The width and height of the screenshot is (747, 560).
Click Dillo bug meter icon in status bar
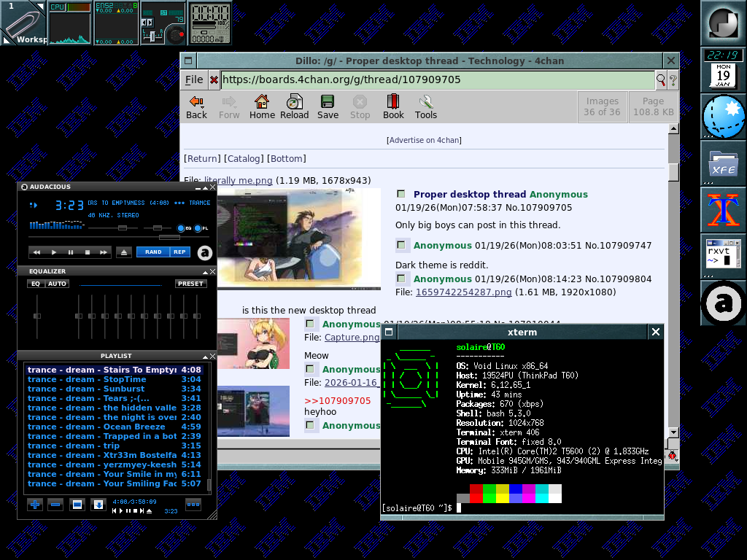click(x=672, y=456)
